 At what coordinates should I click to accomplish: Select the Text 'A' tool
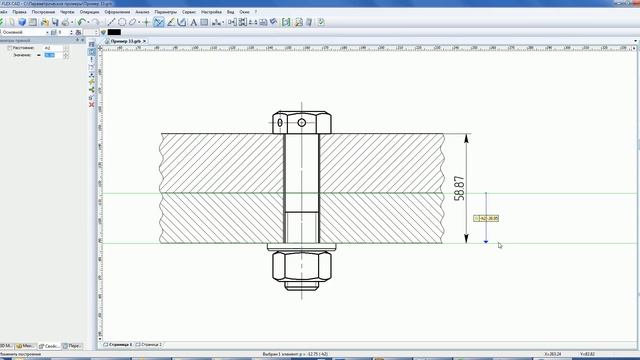[x=193, y=22]
